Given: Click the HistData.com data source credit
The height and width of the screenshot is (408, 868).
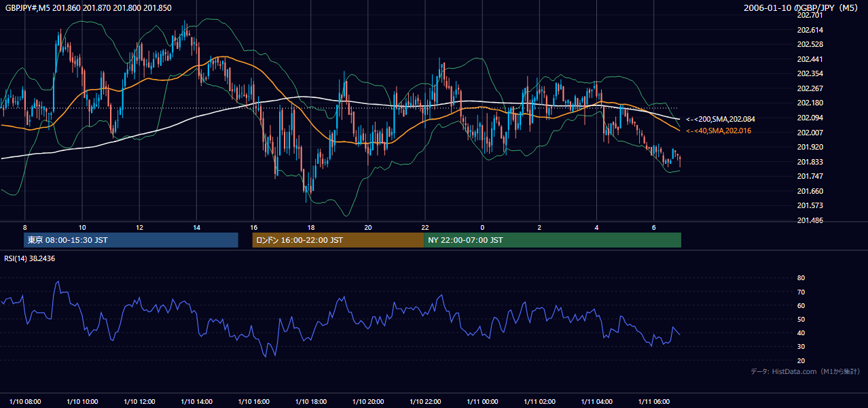Looking at the screenshot, I should tap(806, 371).
